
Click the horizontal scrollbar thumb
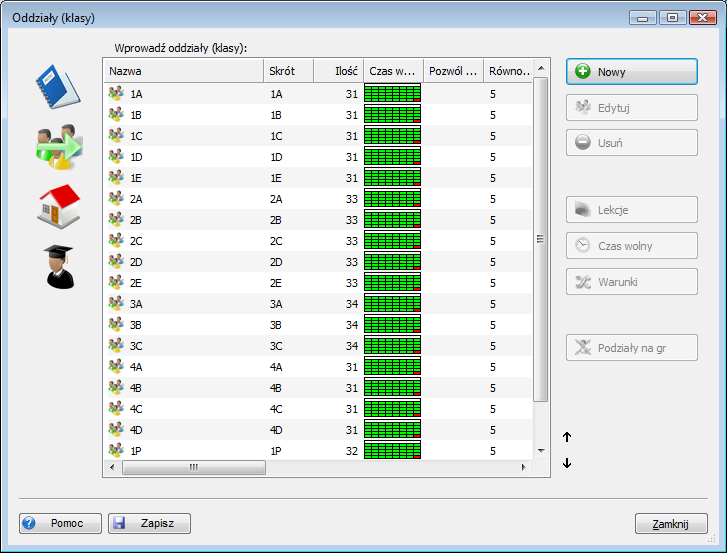(194, 467)
